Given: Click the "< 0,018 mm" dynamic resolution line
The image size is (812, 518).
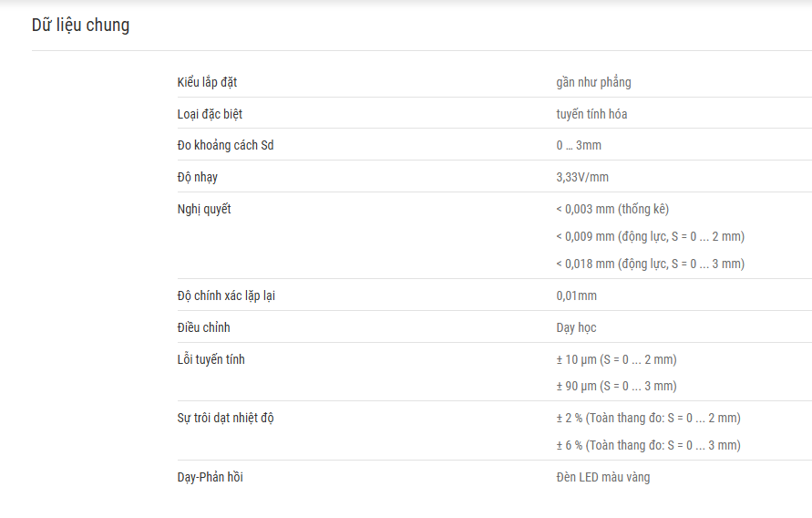Looking at the screenshot, I should tap(651, 264).
